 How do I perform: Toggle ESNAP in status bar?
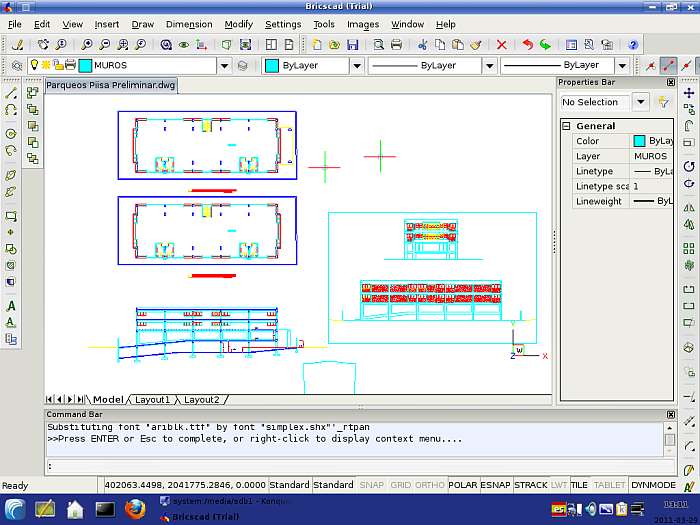496,485
